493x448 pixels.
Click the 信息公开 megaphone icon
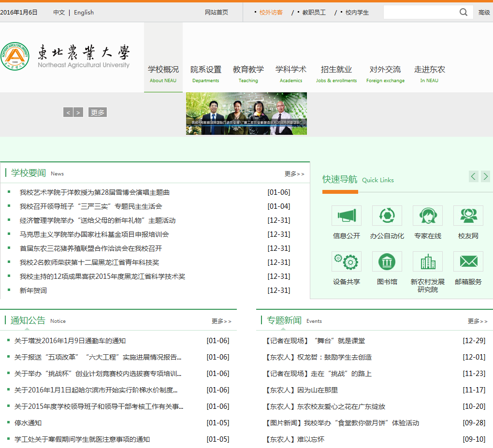[x=346, y=216]
